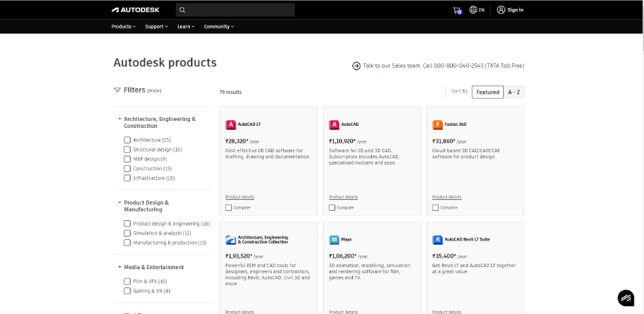Open AutoCAD Product details

click(x=343, y=197)
